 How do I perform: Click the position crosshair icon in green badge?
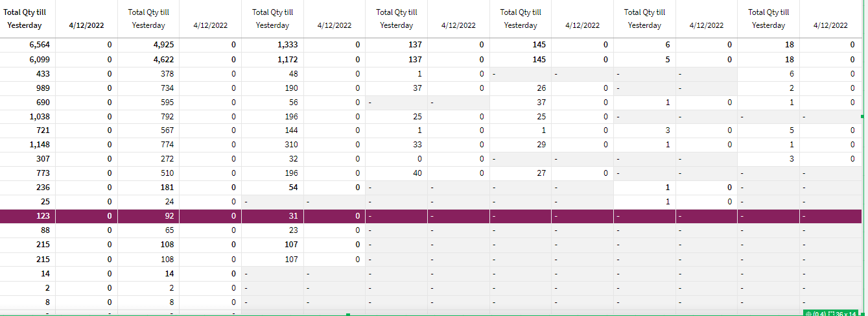[x=808, y=313]
